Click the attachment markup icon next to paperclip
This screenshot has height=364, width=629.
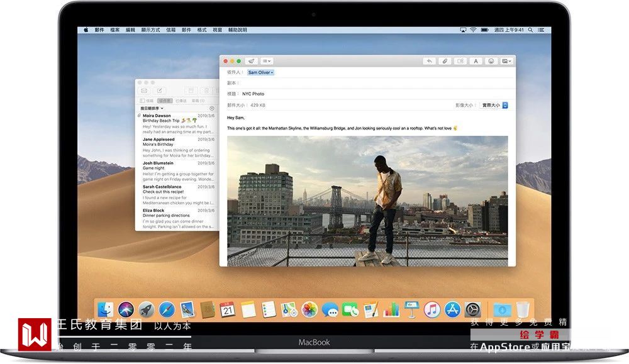point(460,61)
